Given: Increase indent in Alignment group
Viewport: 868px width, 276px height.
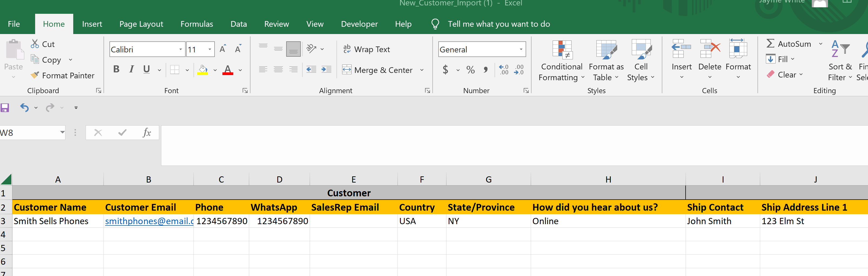Looking at the screenshot, I should [326, 70].
